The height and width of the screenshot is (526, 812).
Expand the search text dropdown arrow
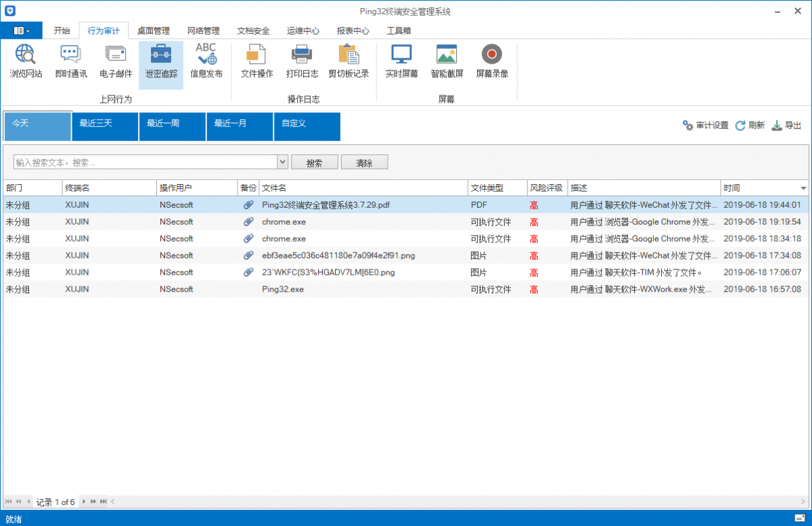point(283,162)
